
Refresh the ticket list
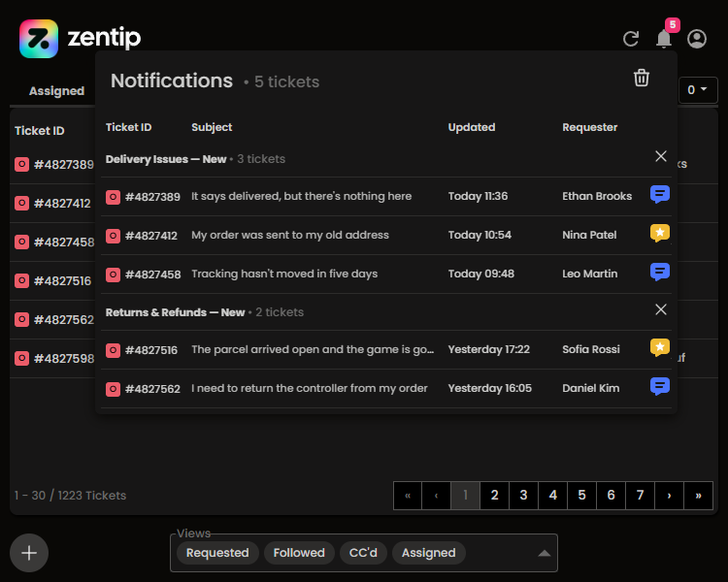[x=631, y=39]
